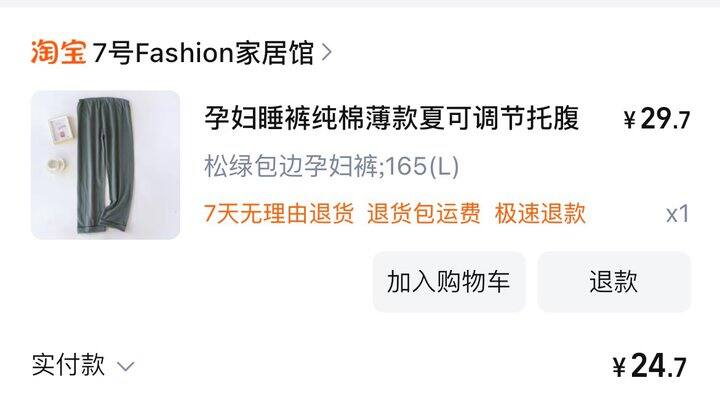Click the 加入购物车 button
Viewport: 720px width, 407px height.
449,282
